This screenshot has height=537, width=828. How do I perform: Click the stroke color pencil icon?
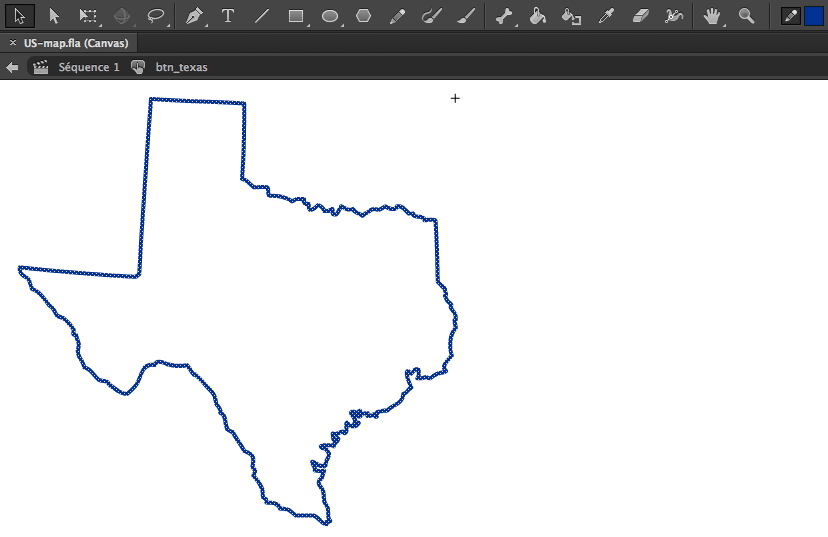pos(791,16)
